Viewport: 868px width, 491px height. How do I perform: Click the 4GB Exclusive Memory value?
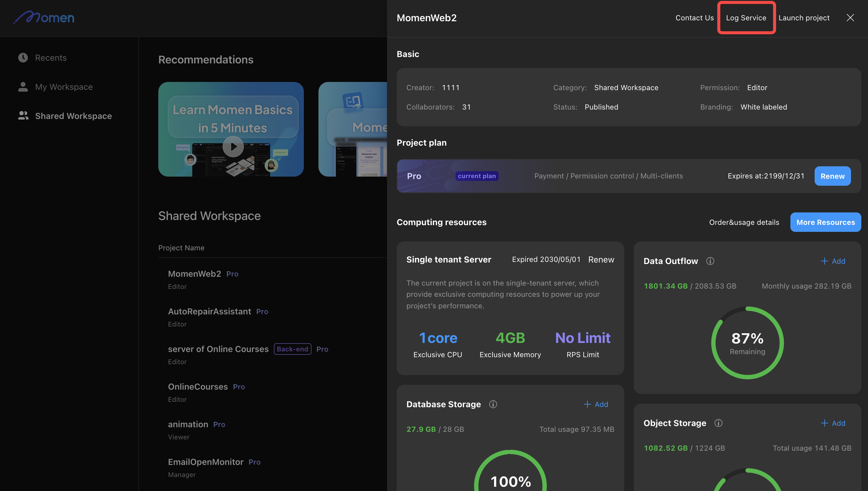click(510, 338)
